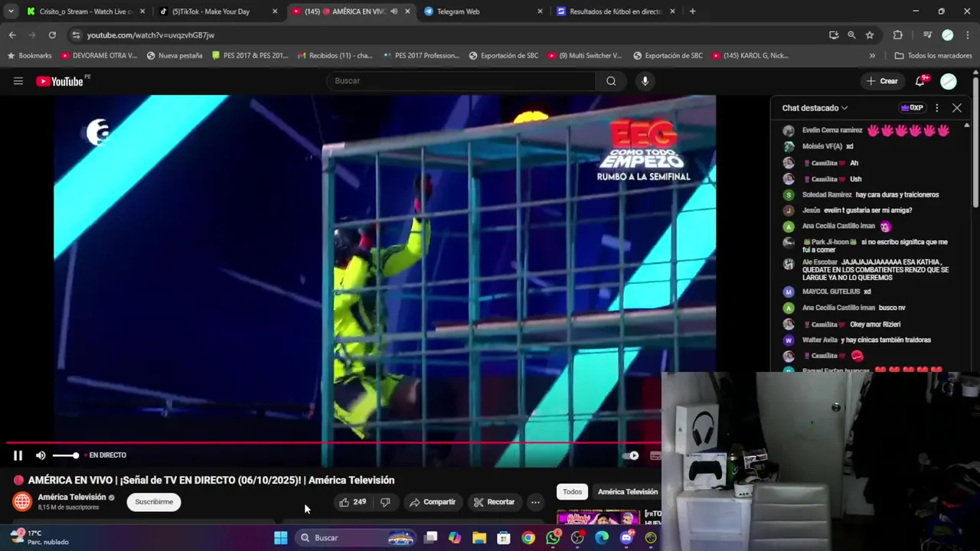This screenshot has height=551, width=980.
Task: Open chat options three-dot menu
Action: tap(936, 108)
